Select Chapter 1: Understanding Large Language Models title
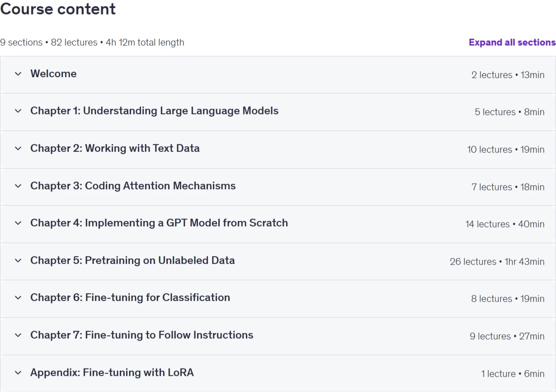The height and width of the screenshot is (392, 556). (x=155, y=111)
